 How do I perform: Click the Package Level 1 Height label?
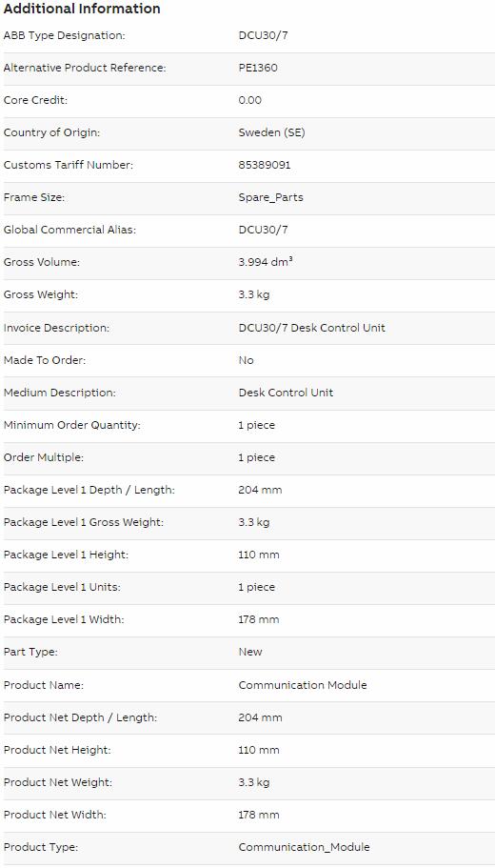coord(66,555)
